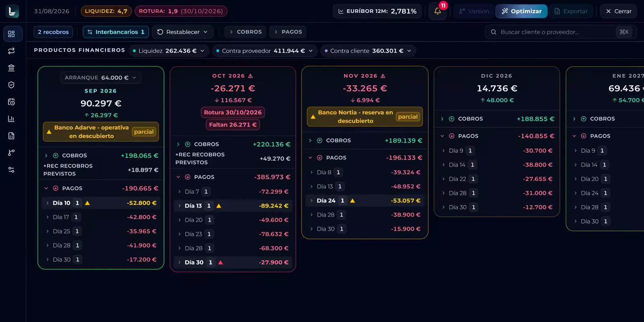Click the ROTURA 1,9 indicator pill
This screenshot has height=322, width=644.
click(x=181, y=11)
